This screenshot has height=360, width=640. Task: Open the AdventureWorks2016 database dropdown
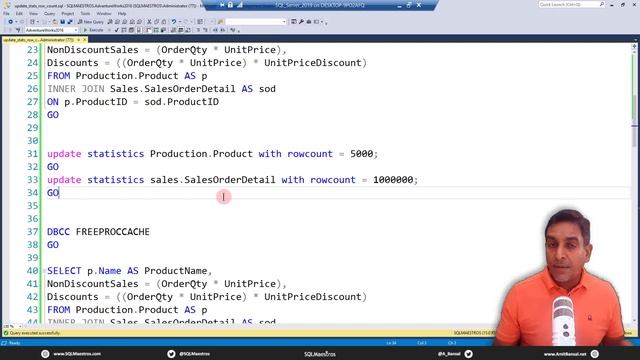pyautogui.click(x=51, y=30)
